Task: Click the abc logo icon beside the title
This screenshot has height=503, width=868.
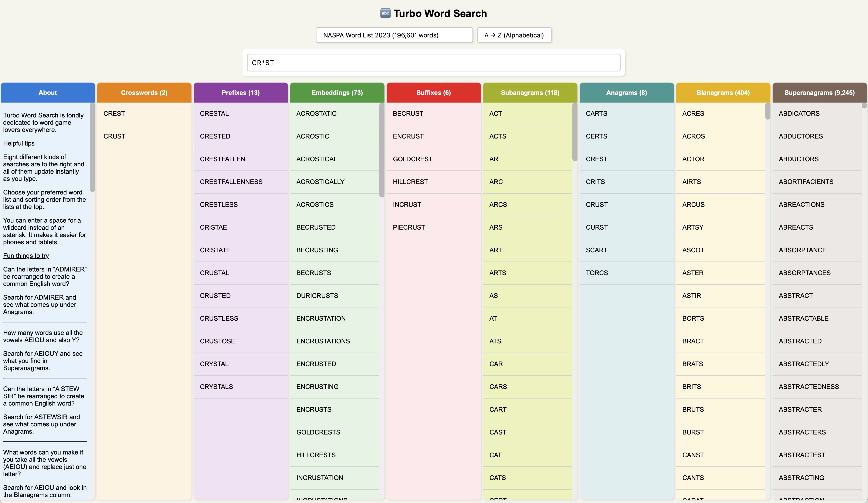Action: click(x=385, y=13)
